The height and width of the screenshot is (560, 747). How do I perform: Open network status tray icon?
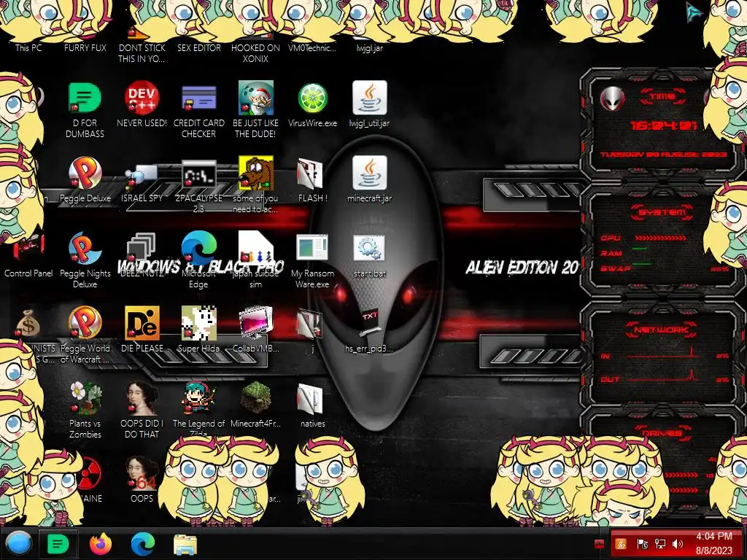[659, 544]
